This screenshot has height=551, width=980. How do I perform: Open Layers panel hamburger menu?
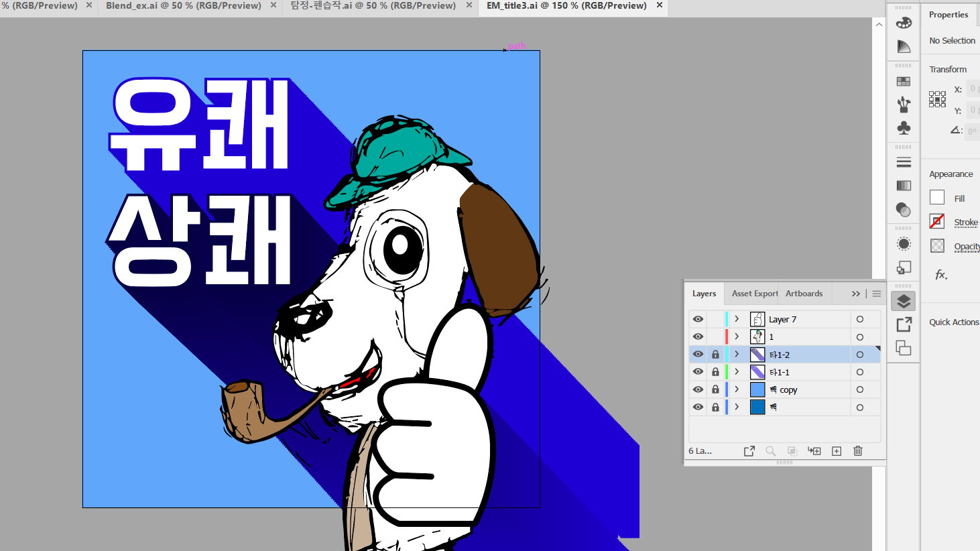click(x=877, y=294)
